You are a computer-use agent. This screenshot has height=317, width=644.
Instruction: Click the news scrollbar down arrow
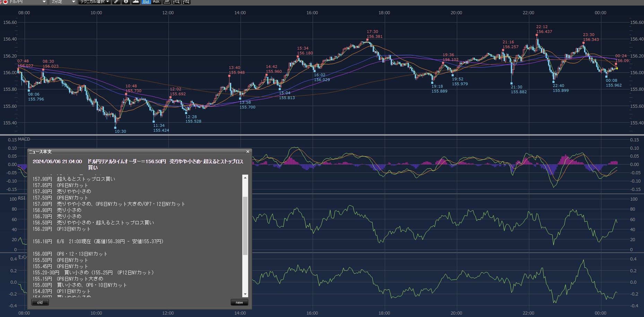click(x=245, y=294)
